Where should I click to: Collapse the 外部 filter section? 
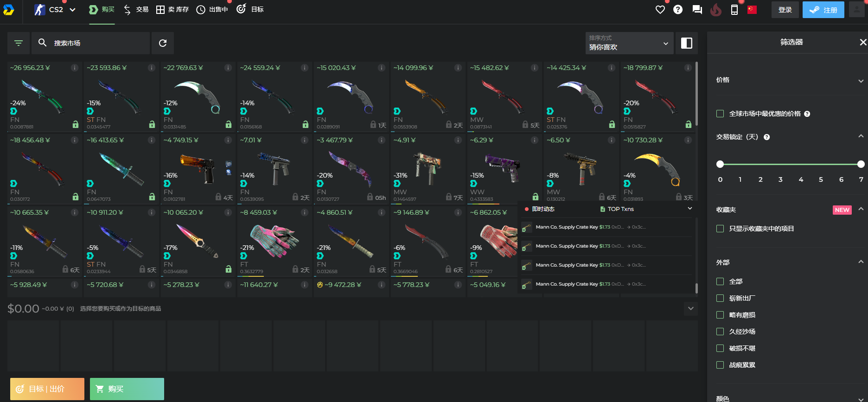click(x=861, y=262)
